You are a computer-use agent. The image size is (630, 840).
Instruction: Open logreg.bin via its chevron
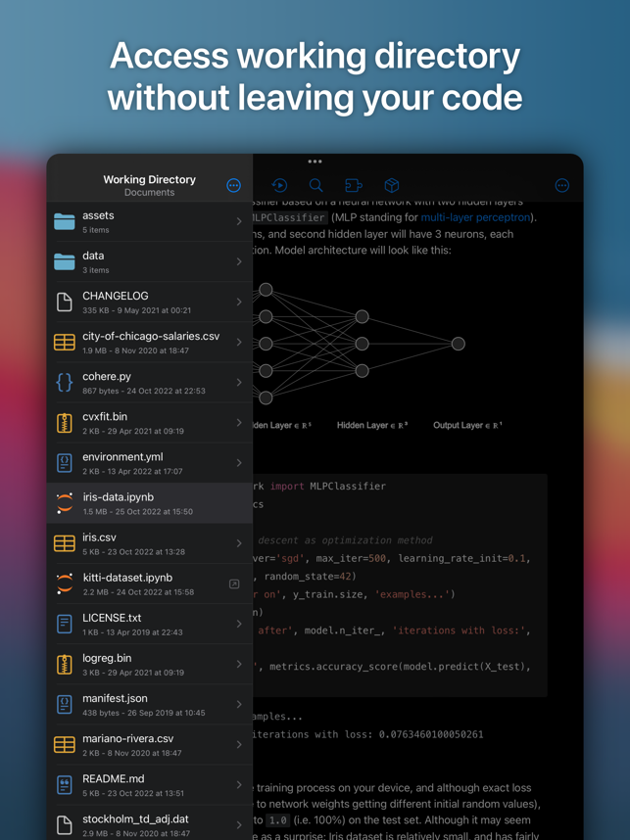tap(239, 665)
